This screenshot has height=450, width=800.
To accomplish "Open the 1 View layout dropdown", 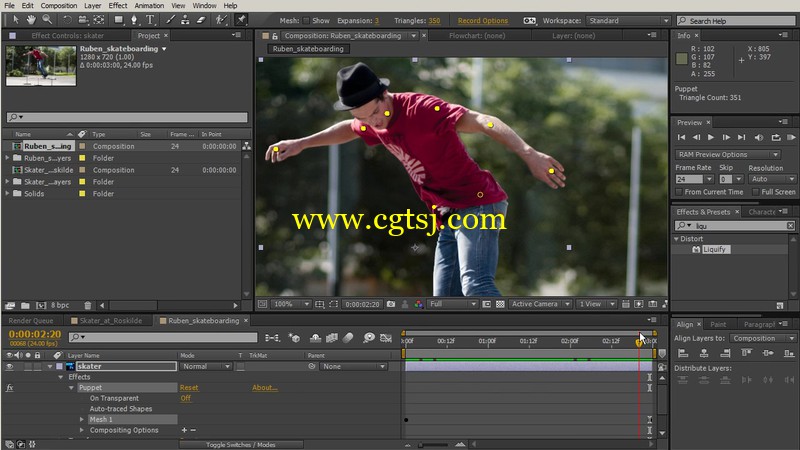I will click(596, 304).
